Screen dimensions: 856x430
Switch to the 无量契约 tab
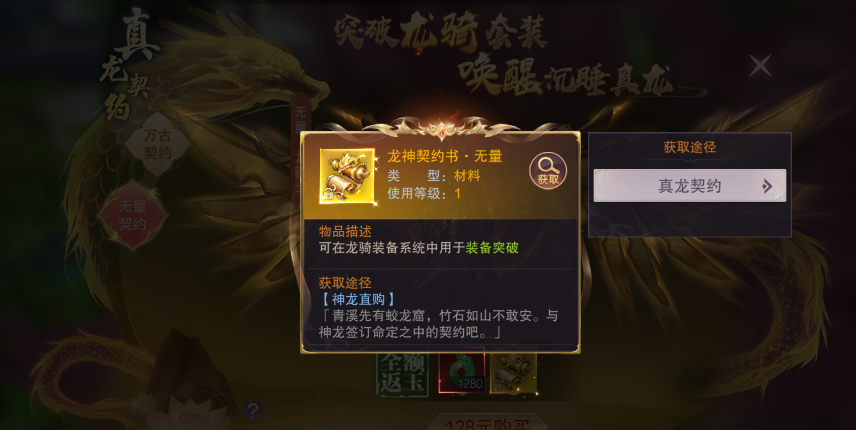coord(133,215)
